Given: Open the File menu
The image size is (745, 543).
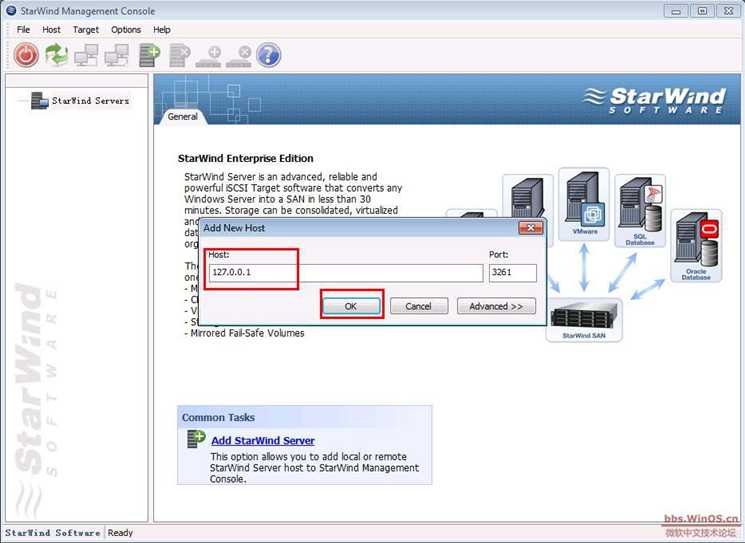Looking at the screenshot, I should point(23,29).
